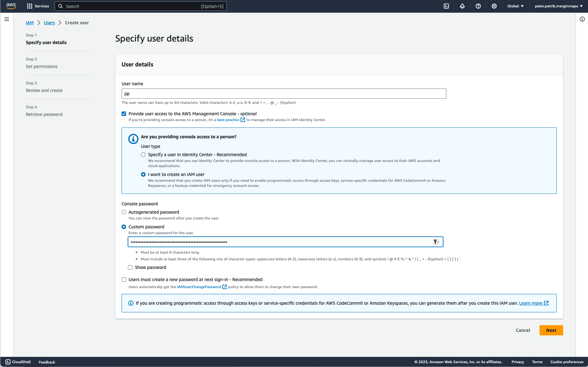Select I want to create an IAM user
This screenshot has height=367, width=588.
click(x=143, y=174)
